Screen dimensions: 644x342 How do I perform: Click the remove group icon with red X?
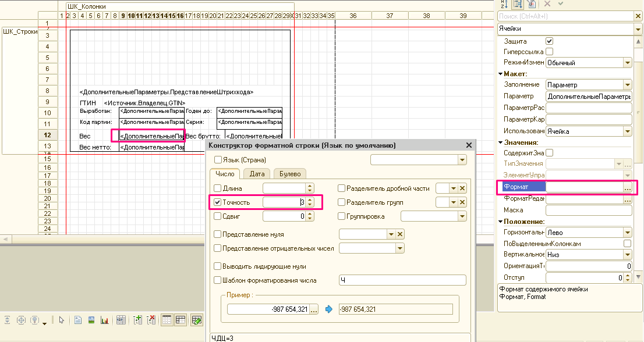point(151,320)
